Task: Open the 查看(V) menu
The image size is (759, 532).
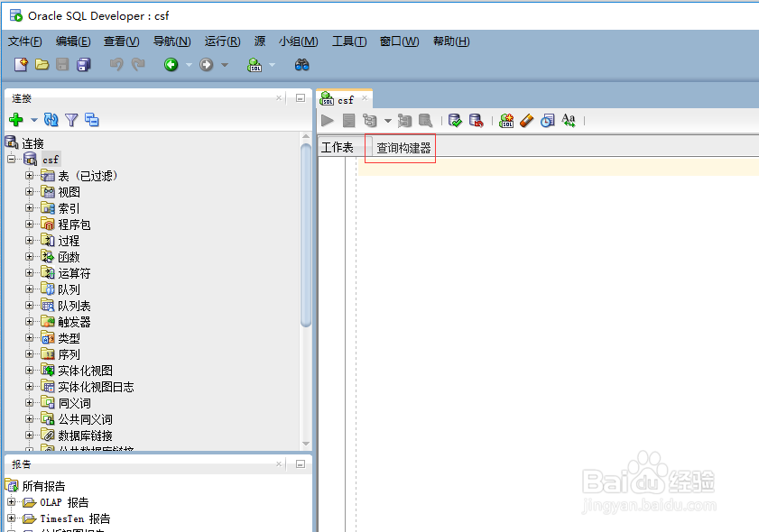Action: coord(122,41)
